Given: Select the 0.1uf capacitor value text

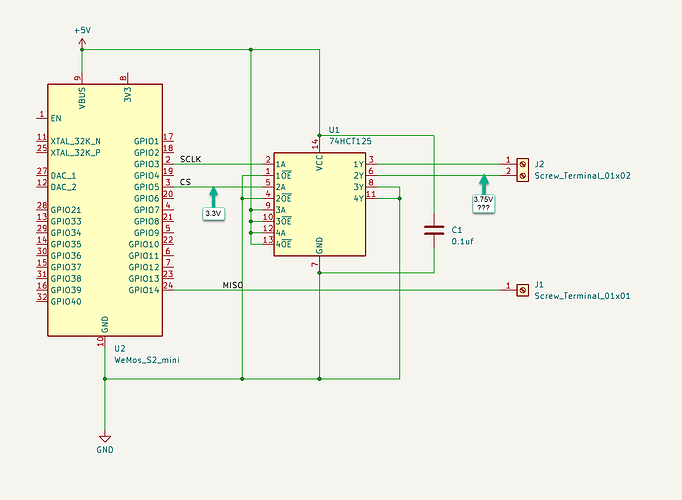Looking at the screenshot, I should pos(462,241).
